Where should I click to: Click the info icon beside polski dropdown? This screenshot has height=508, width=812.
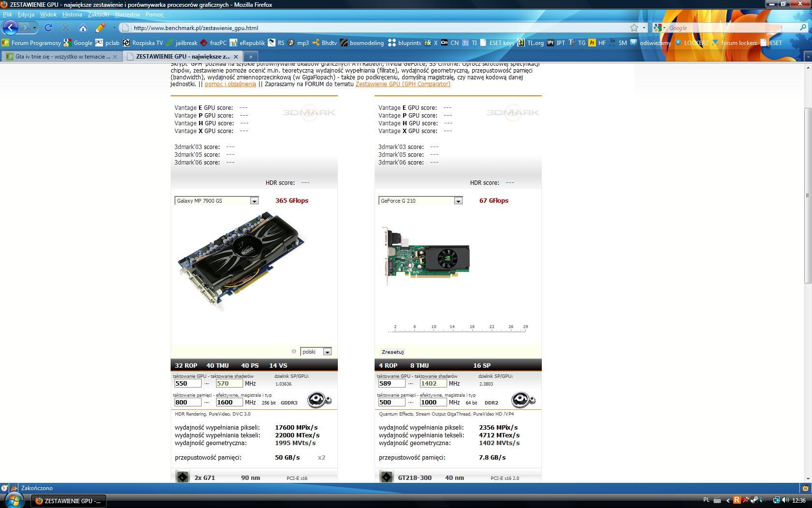pyautogui.click(x=293, y=351)
